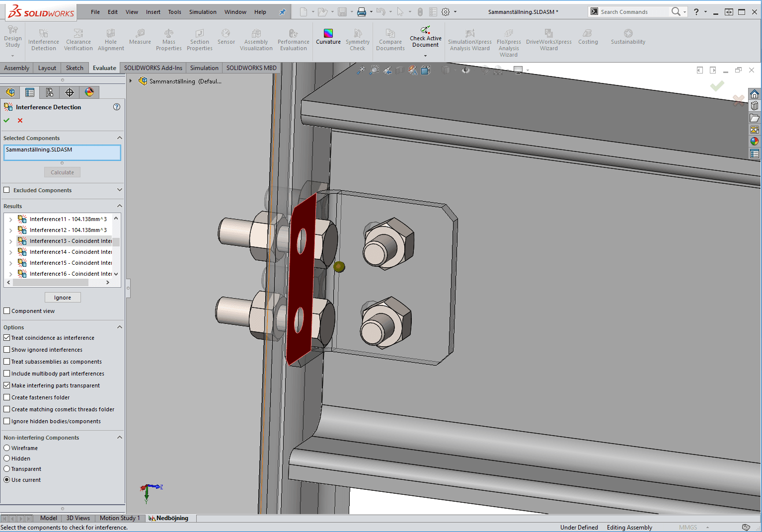
Task: Open the PropertyManager tab icon
Action: [x=30, y=92]
